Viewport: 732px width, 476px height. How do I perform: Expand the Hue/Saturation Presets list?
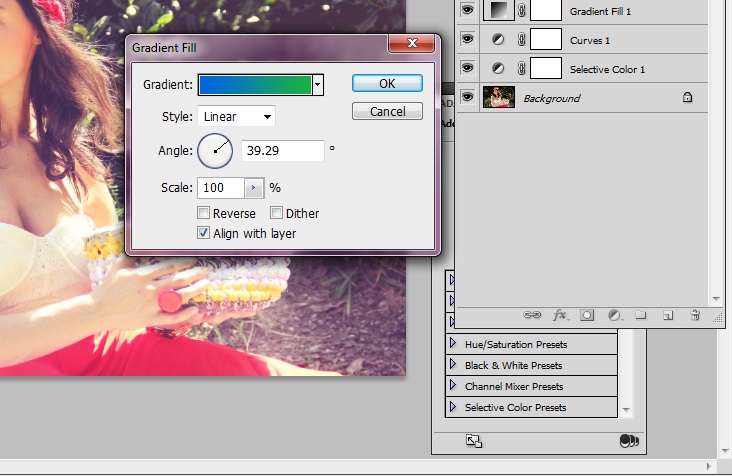click(x=452, y=344)
